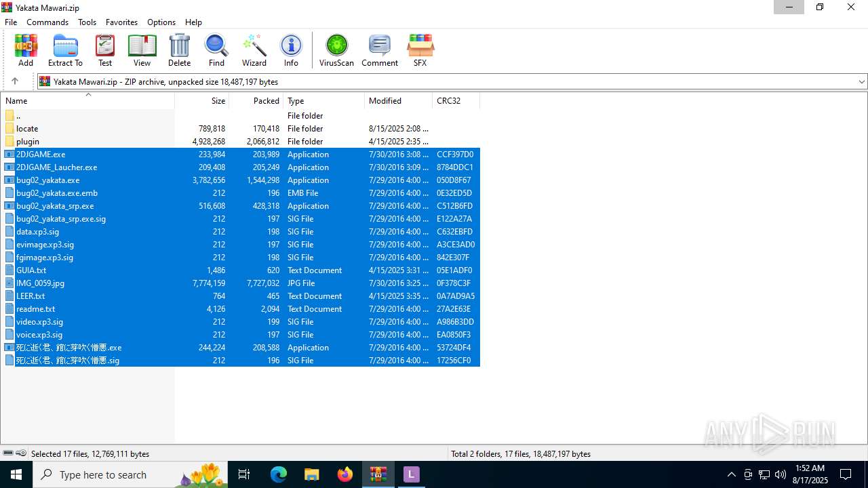Select IMG_0059.jpg file

coord(241,283)
